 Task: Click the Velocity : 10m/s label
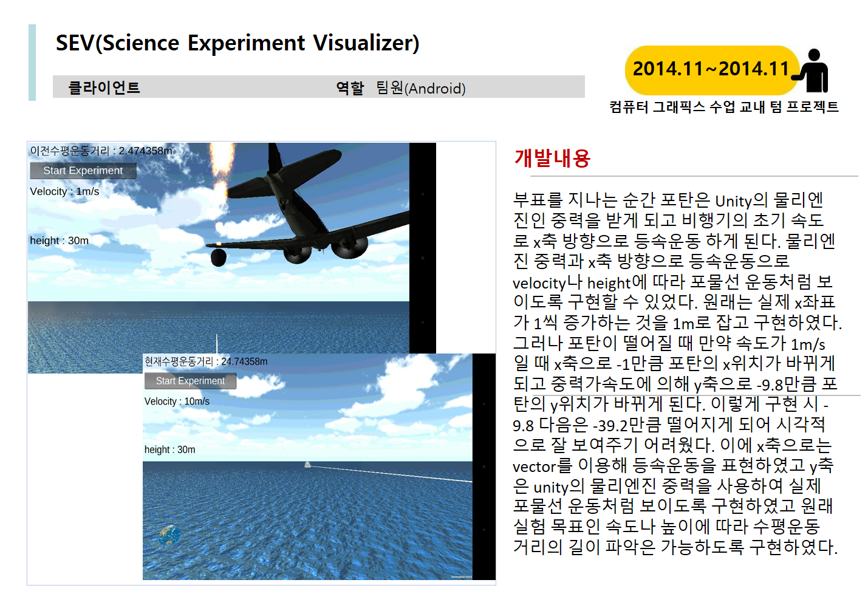pyautogui.click(x=177, y=401)
